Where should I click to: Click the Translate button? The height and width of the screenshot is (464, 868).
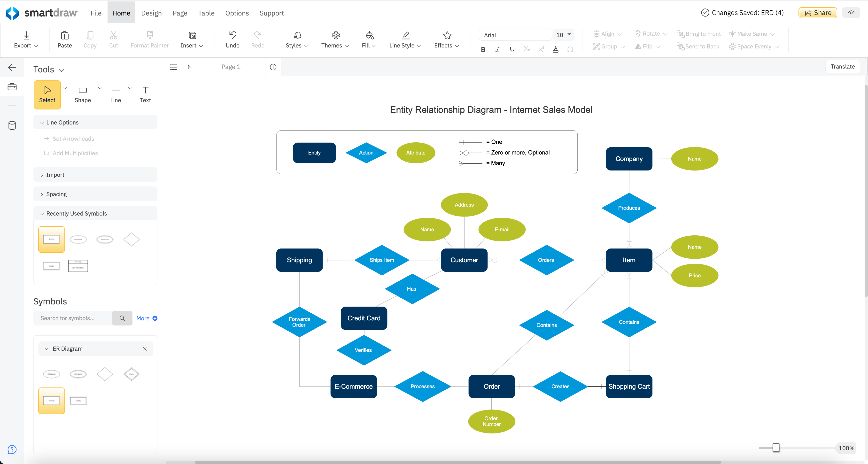(x=843, y=66)
